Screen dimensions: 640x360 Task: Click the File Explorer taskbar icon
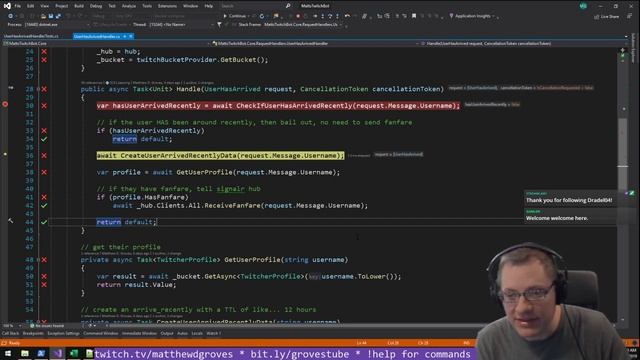pyautogui.click(x=25, y=353)
